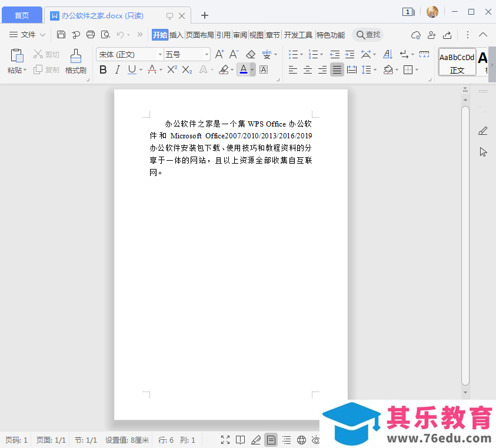Click the distributed alignment icon
Viewport: 496px width, 448px height.
pyautogui.click(x=352, y=69)
